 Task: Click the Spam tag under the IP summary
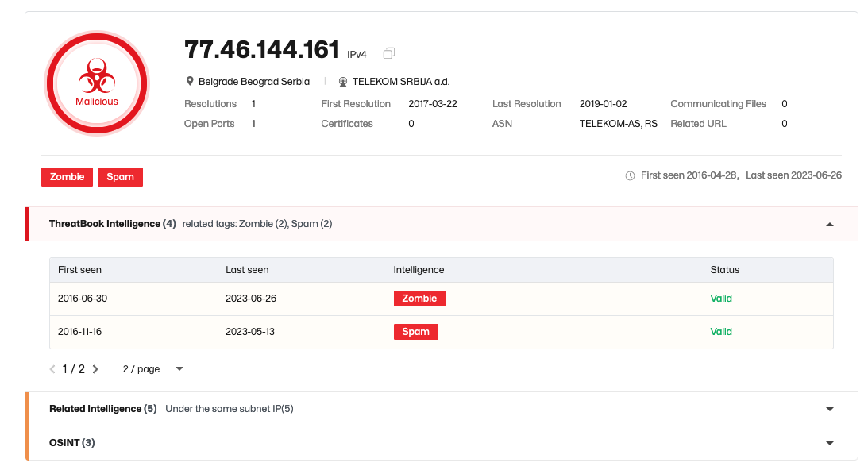click(120, 177)
